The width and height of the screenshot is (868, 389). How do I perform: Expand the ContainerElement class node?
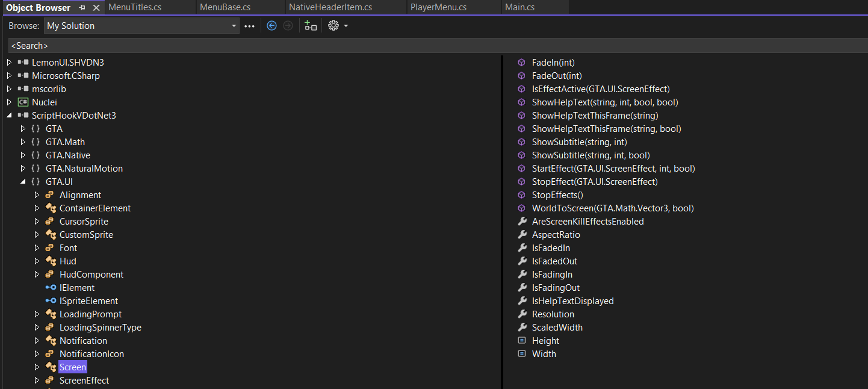[x=37, y=208]
